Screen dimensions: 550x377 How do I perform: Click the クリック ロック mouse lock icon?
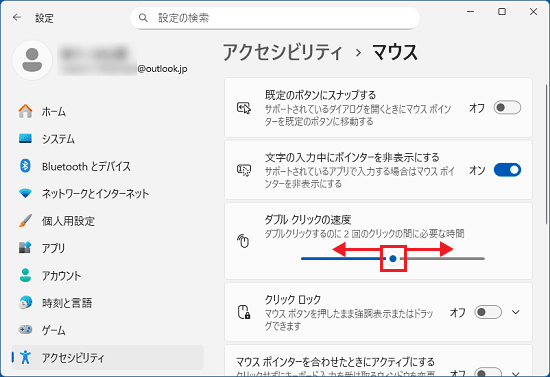tap(244, 312)
